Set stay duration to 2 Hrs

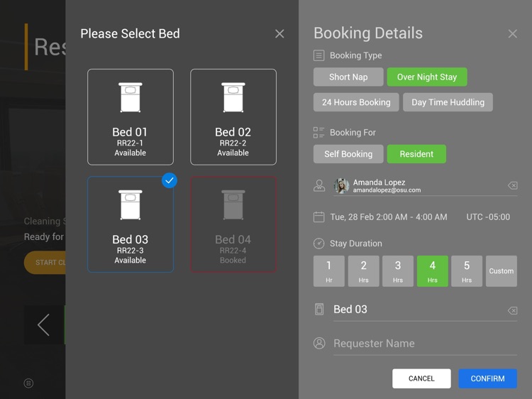pyautogui.click(x=363, y=271)
